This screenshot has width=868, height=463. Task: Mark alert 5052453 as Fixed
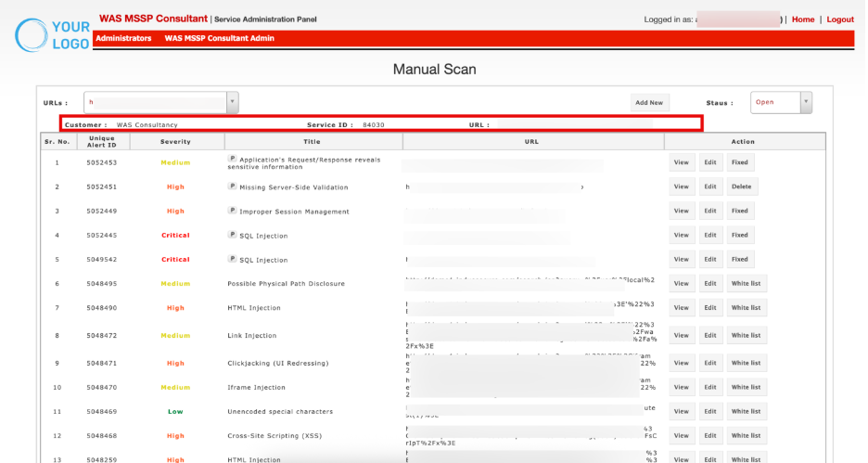click(740, 162)
